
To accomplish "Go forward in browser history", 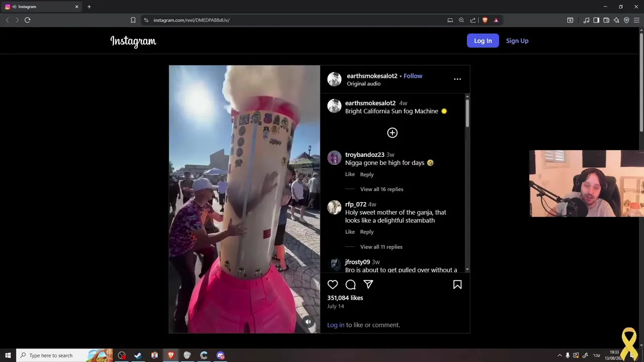I will [17, 20].
